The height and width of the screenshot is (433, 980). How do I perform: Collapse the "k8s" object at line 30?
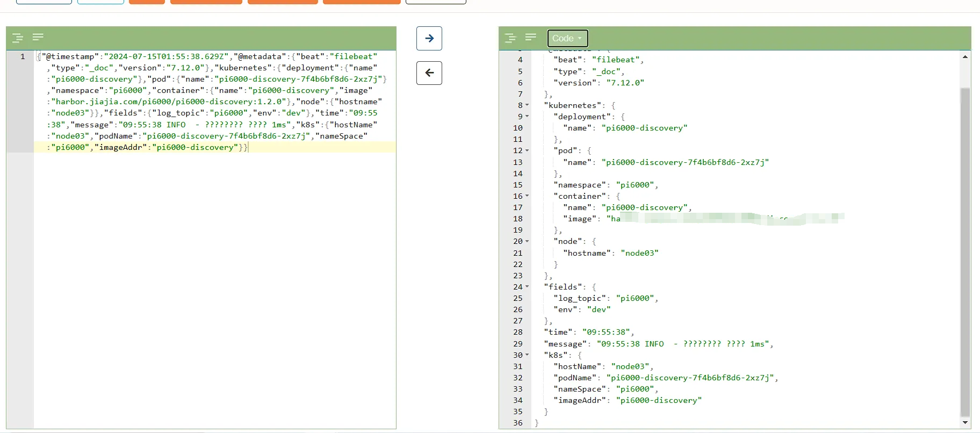tap(527, 355)
